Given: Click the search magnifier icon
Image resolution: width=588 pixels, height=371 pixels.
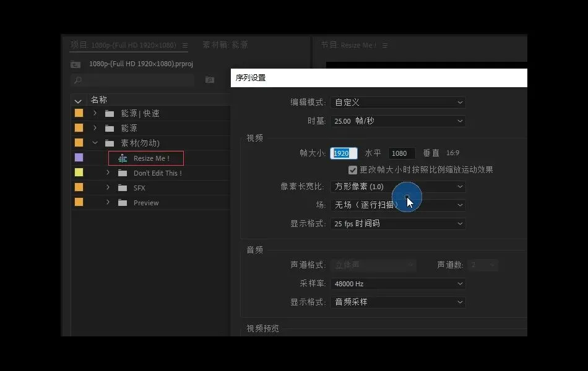Looking at the screenshot, I should pyautogui.click(x=78, y=80).
